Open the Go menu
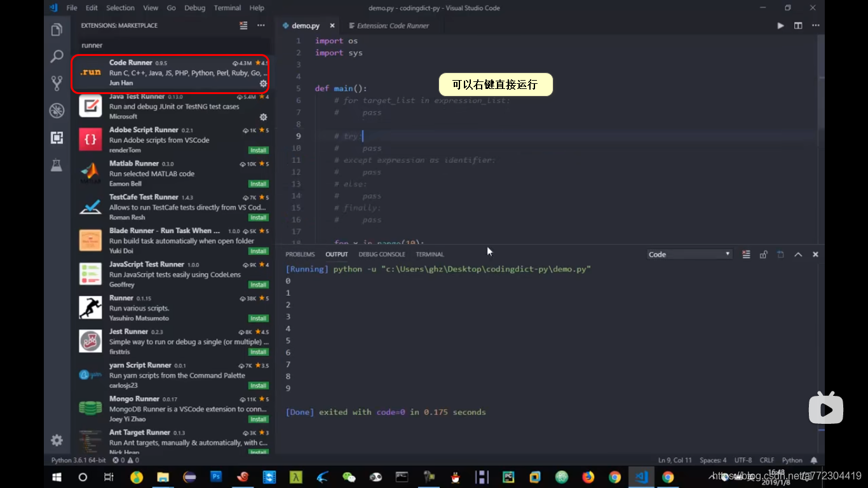 (171, 8)
